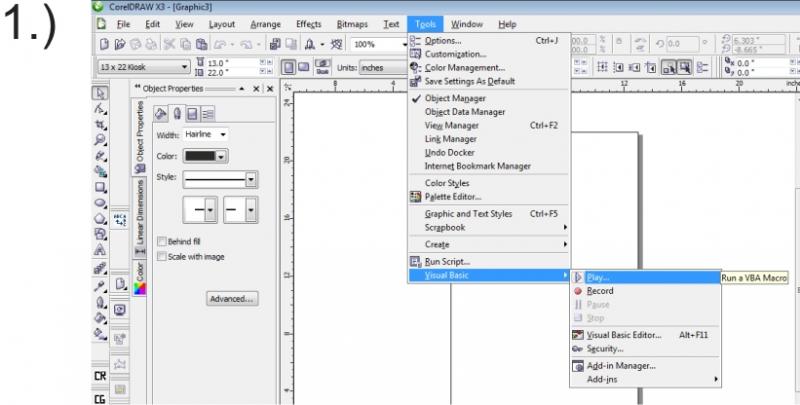Screen dimensions: 800x405
Task: Open Options... from the Tools menu
Action: pyautogui.click(x=489, y=41)
